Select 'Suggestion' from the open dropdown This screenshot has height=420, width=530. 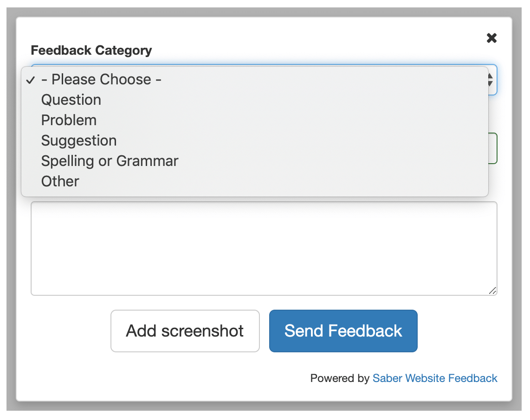tap(78, 140)
